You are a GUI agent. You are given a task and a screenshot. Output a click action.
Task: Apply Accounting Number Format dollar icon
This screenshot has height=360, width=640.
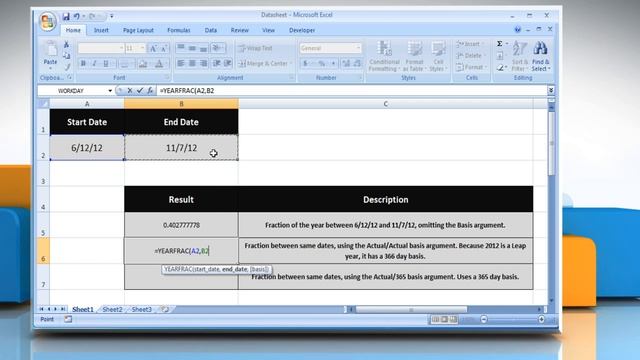tap(305, 63)
